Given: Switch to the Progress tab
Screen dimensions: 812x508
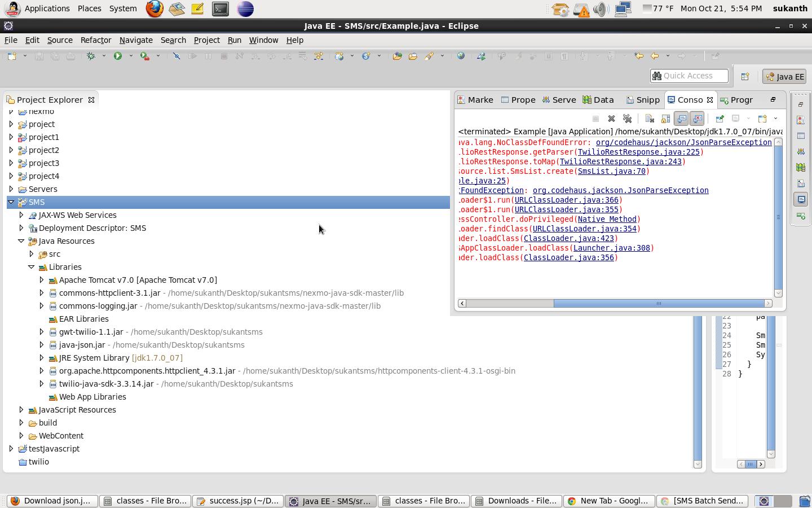Looking at the screenshot, I should tap(736, 100).
